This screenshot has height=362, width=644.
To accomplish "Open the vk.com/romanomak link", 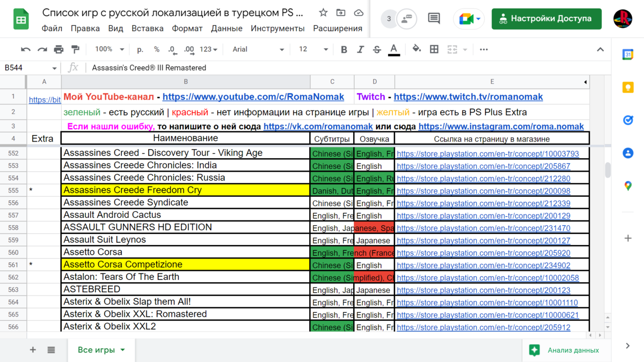I will 318,127.
